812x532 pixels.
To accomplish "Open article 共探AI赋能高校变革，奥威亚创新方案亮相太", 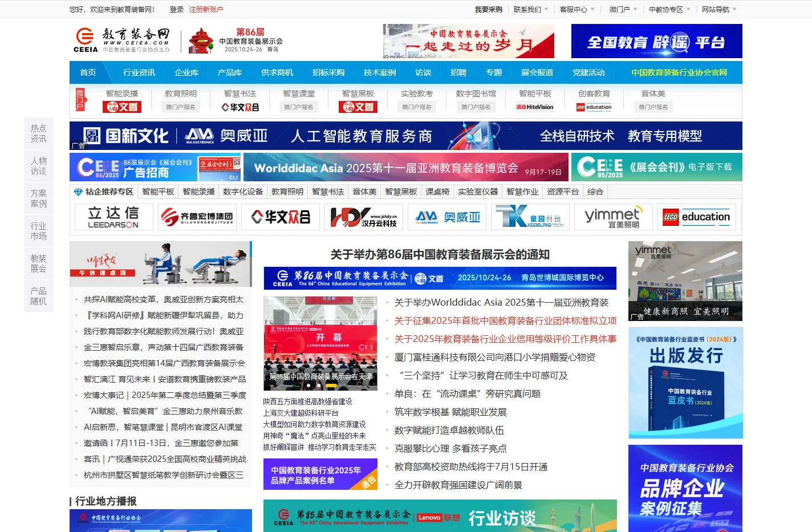I will (164, 299).
